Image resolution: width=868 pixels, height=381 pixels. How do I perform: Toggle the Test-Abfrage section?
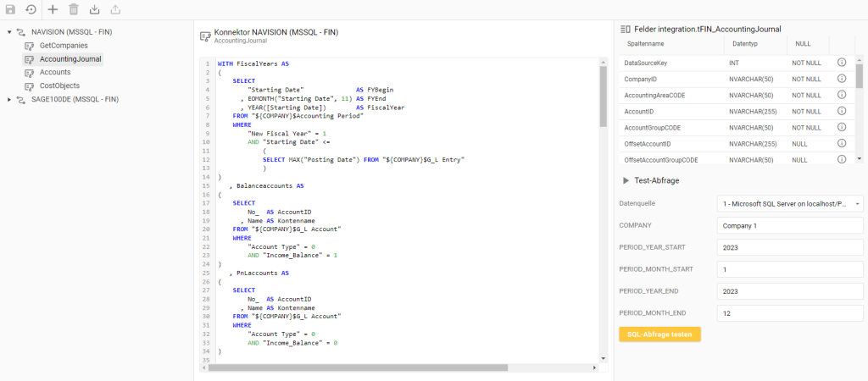(x=626, y=180)
